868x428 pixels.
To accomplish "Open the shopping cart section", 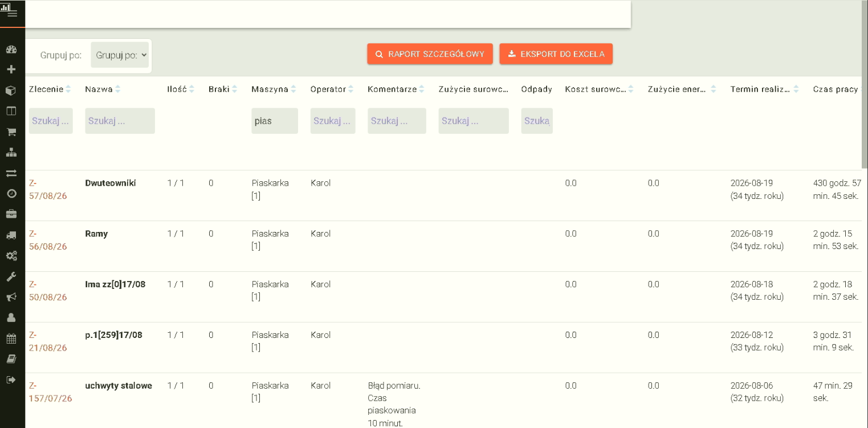I will tap(11, 132).
